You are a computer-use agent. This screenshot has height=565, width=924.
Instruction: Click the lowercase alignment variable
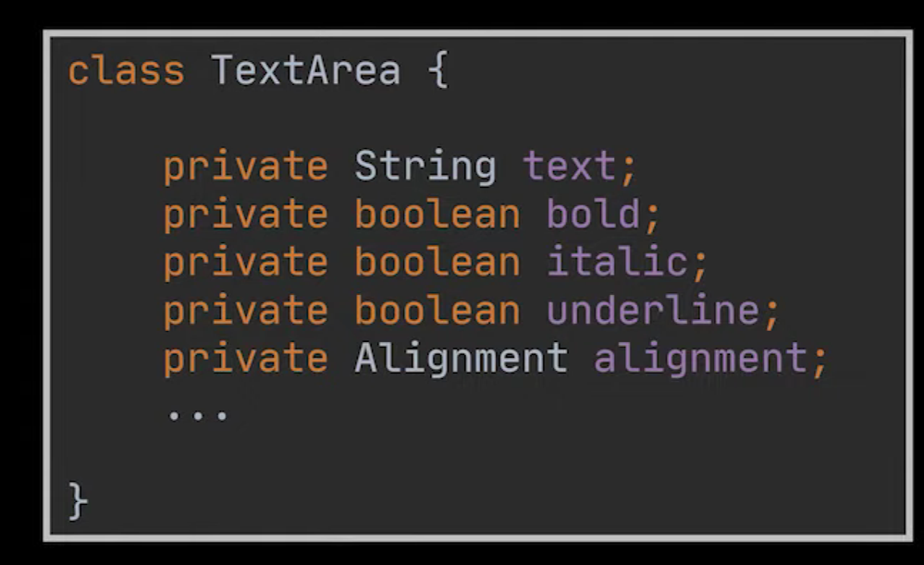(x=700, y=360)
